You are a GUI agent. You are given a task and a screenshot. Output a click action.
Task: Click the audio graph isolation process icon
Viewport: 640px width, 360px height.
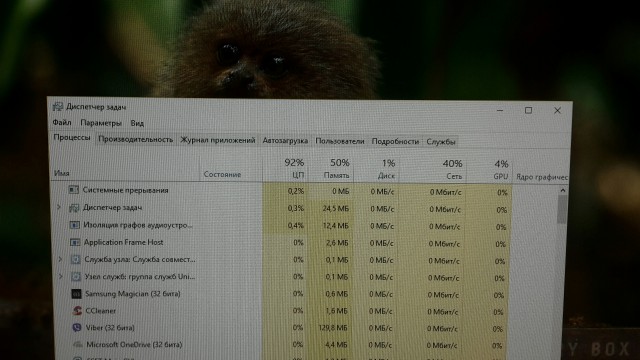click(74, 225)
